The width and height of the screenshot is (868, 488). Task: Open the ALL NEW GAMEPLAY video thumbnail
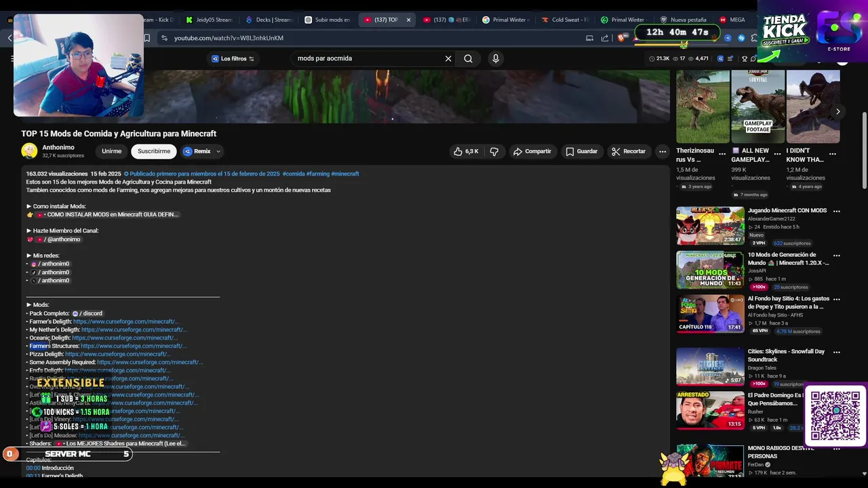click(757, 106)
